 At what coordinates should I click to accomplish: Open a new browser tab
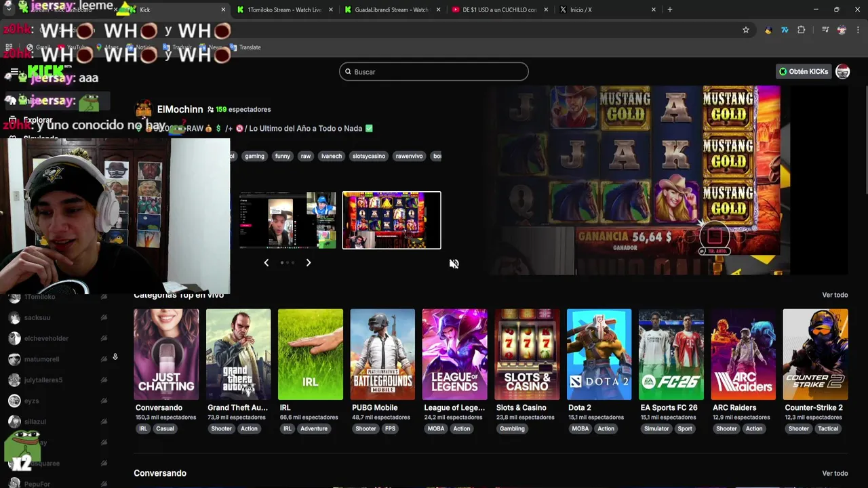pos(669,9)
